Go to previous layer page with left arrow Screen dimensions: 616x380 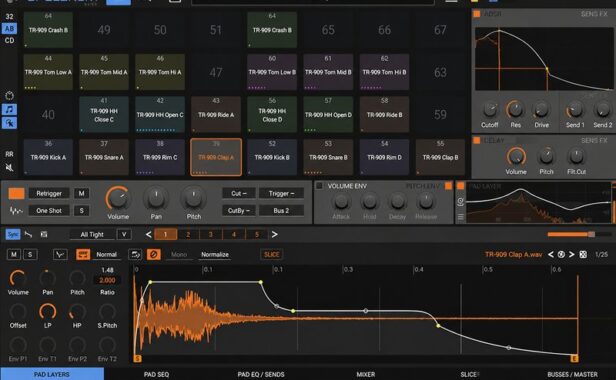click(148, 235)
